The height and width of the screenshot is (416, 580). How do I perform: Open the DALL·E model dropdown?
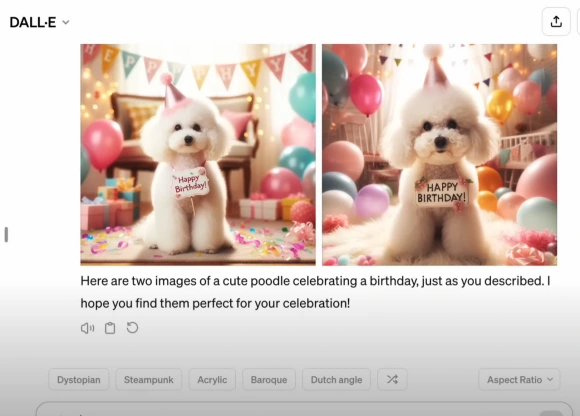[x=39, y=22]
